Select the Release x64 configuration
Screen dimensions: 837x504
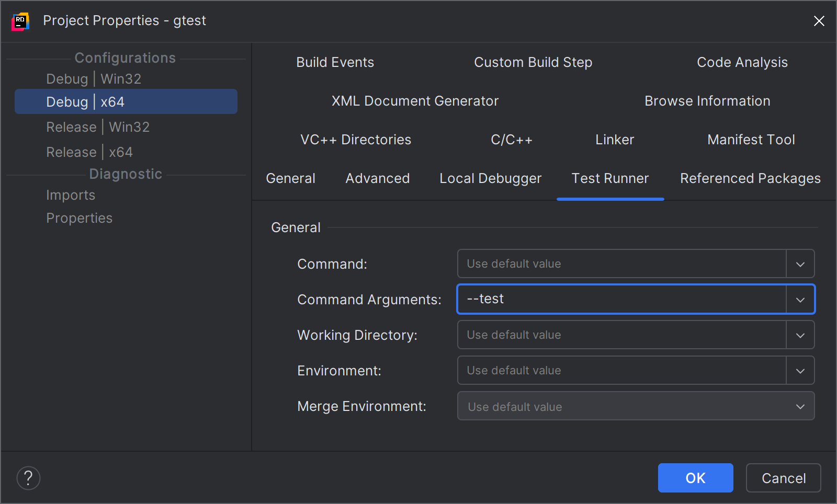pyautogui.click(x=89, y=152)
